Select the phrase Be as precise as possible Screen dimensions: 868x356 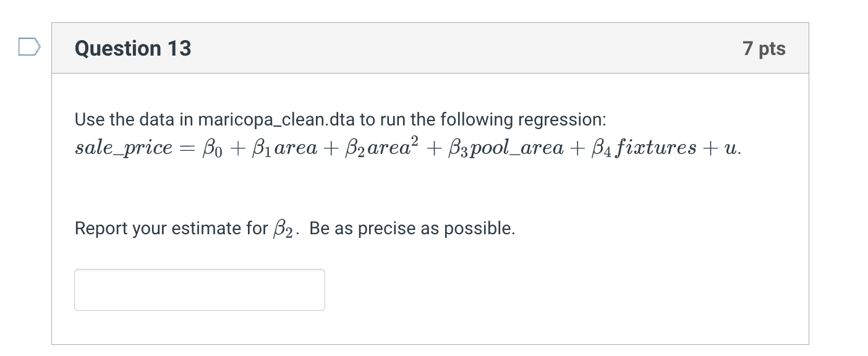[412, 228]
